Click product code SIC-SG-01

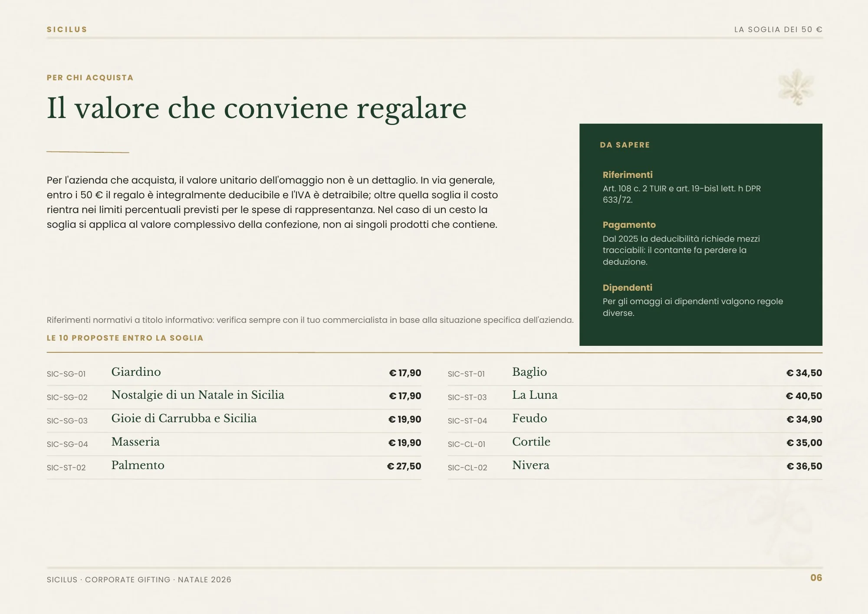(x=66, y=374)
